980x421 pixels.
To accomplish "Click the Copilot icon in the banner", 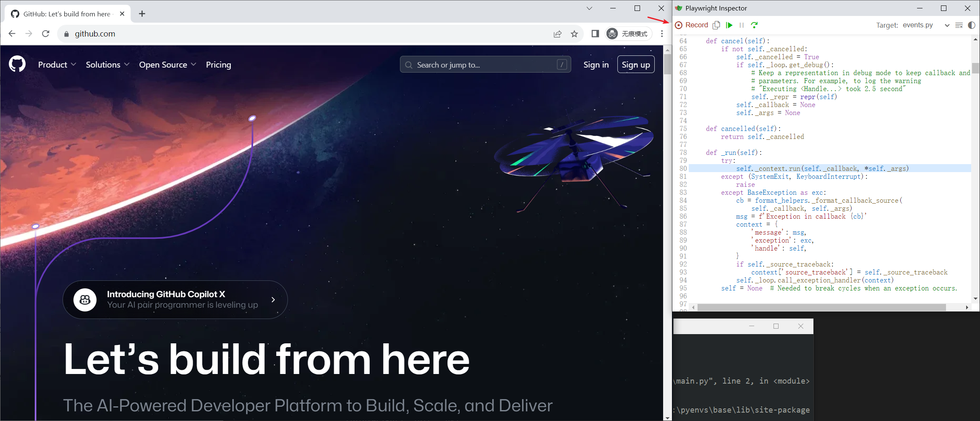I will [x=85, y=300].
